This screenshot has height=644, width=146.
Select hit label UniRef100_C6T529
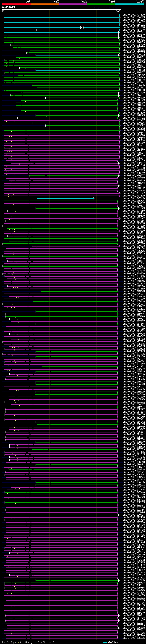[134, 208]
